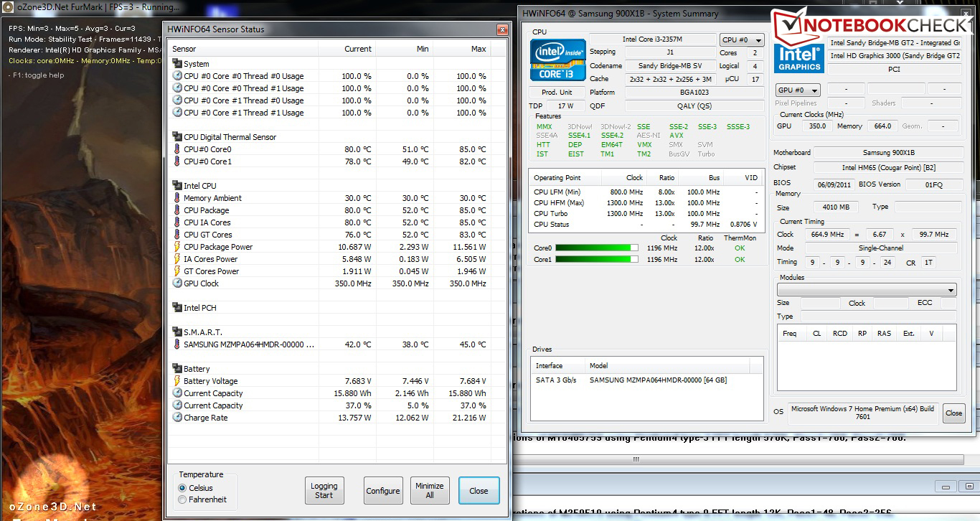Click the Max column header
The image size is (980, 521).
pos(462,49)
